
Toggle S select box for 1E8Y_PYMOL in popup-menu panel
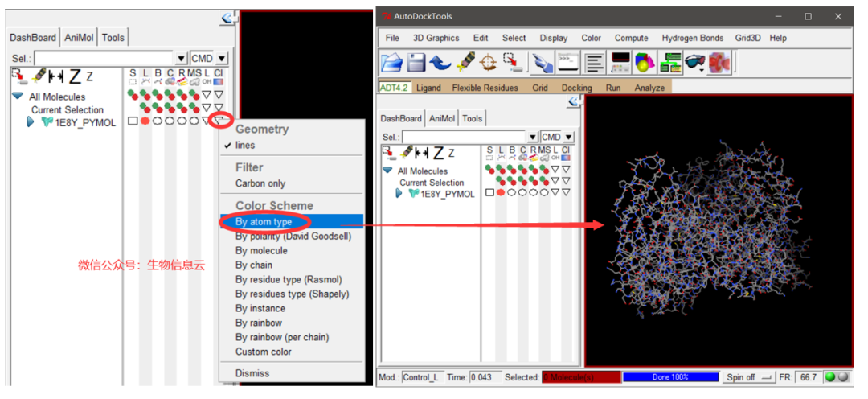pos(133,120)
